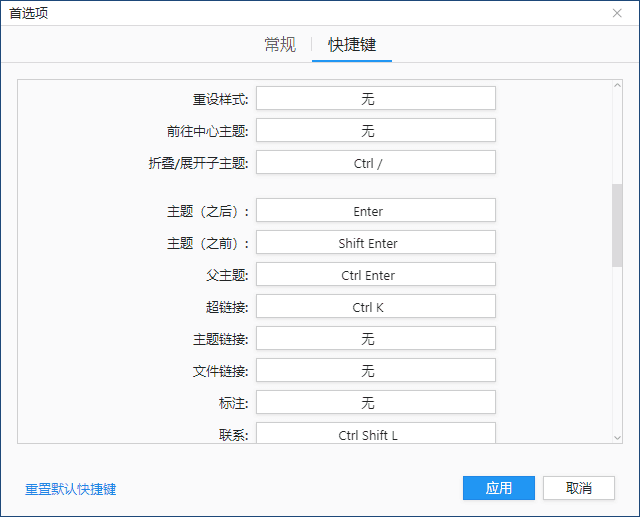
Task: Click the 折叠/展开子主题 label
Action: pos(198,163)
